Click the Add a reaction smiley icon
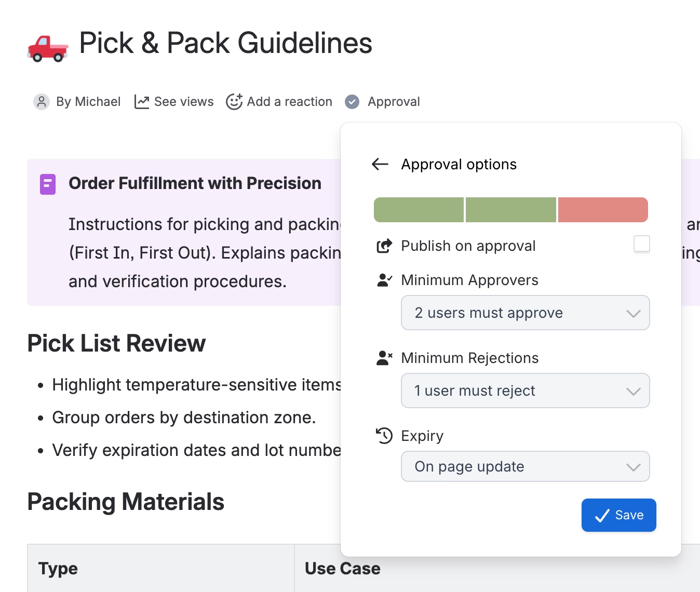 point(234,102)
